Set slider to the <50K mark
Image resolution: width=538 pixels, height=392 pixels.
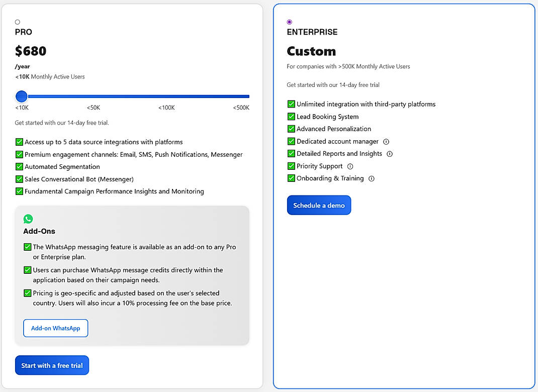[x=94, y=108]
